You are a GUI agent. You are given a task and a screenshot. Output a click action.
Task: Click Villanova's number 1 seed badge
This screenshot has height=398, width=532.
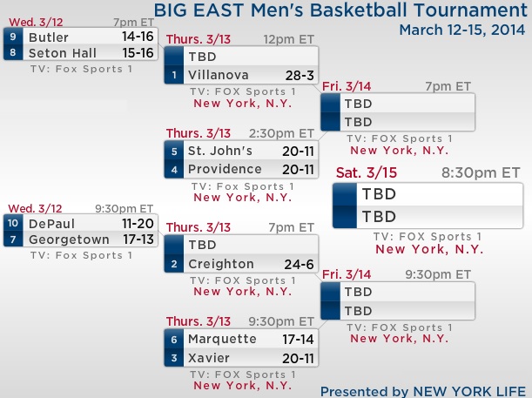pos(174,76)
